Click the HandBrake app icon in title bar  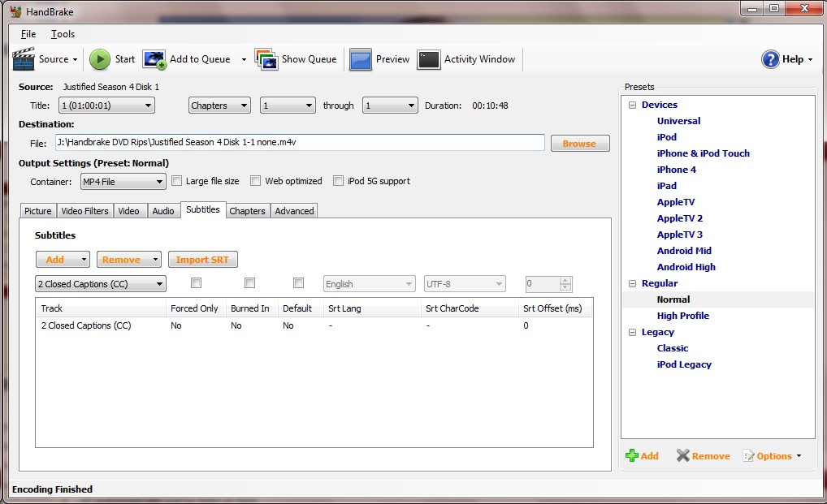coord(15,11)
